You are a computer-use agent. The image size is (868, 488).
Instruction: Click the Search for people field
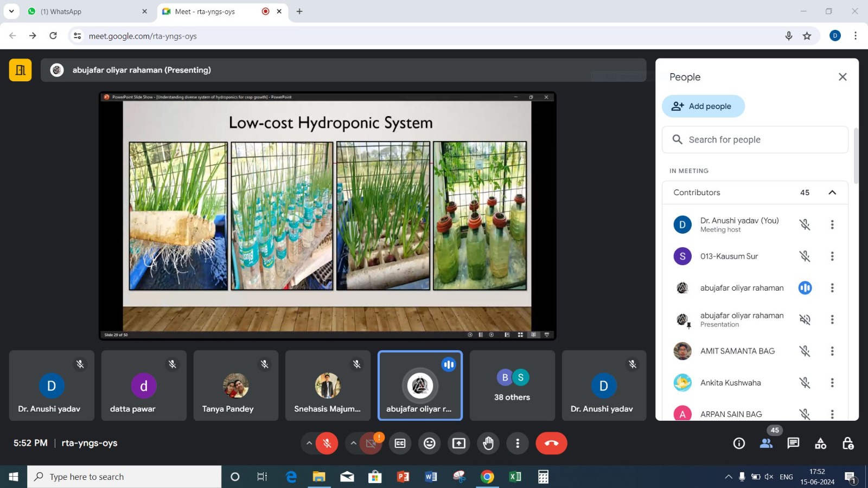755,140
